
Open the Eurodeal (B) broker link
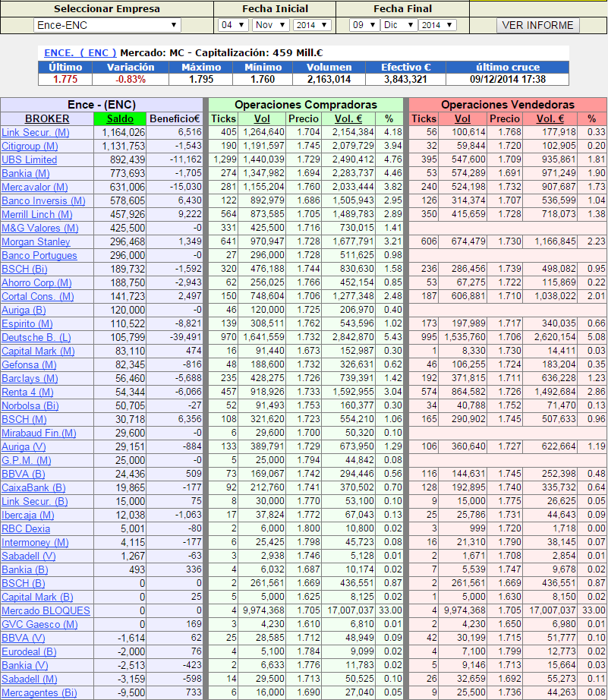tap(29, 651)
